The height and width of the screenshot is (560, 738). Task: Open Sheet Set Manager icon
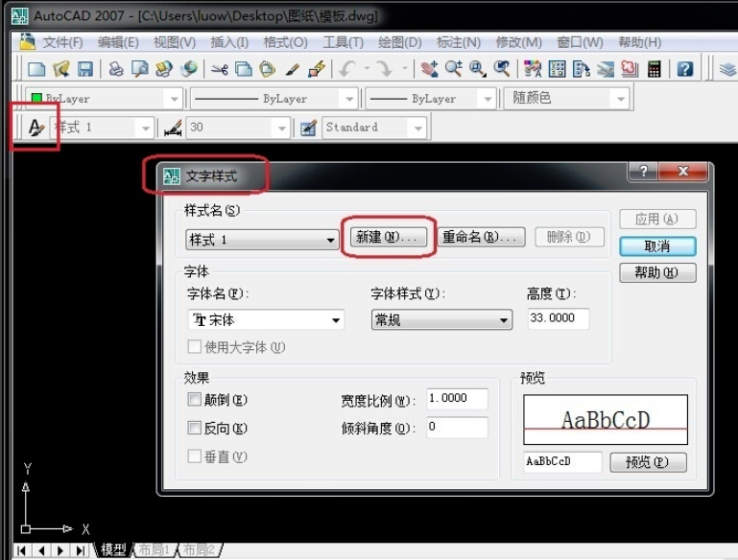[x=606, y=70]
